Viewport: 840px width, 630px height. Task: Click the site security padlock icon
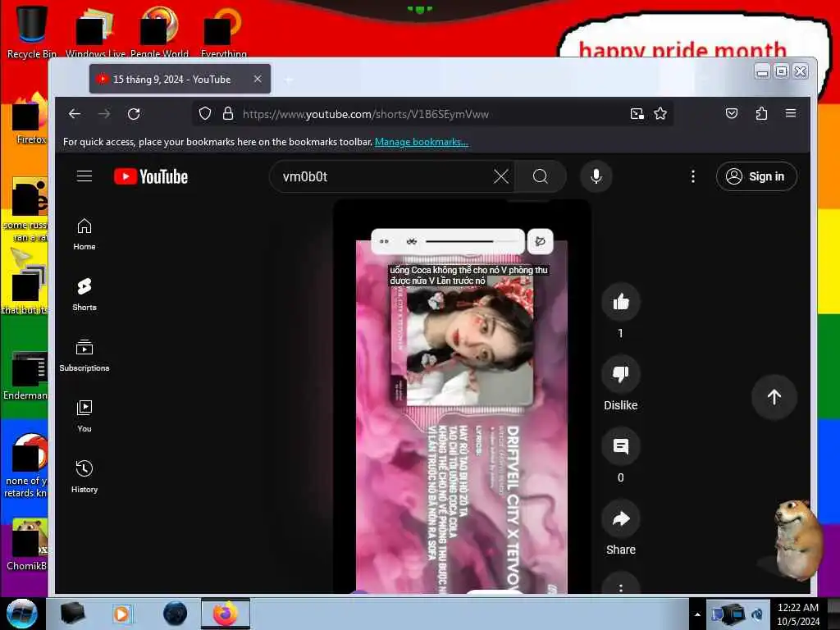(x=228, y=113)
